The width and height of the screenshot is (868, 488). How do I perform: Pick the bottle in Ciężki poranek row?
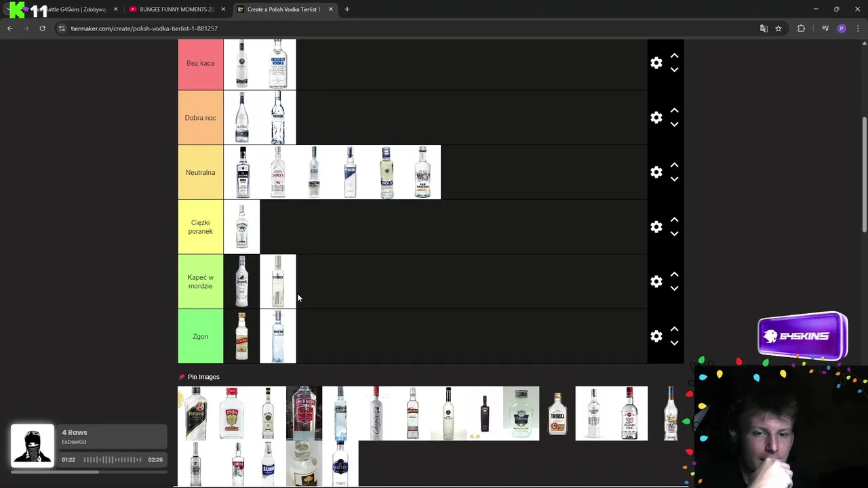(x=242, y=227)
